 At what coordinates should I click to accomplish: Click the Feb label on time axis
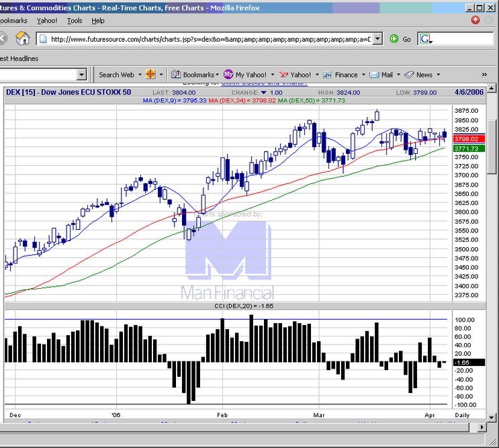point(222,415)
